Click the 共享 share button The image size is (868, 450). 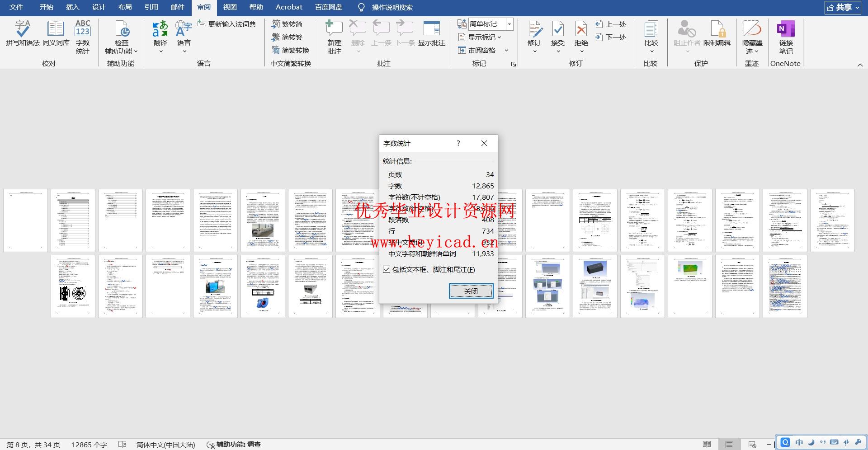[x=843, y=8]
